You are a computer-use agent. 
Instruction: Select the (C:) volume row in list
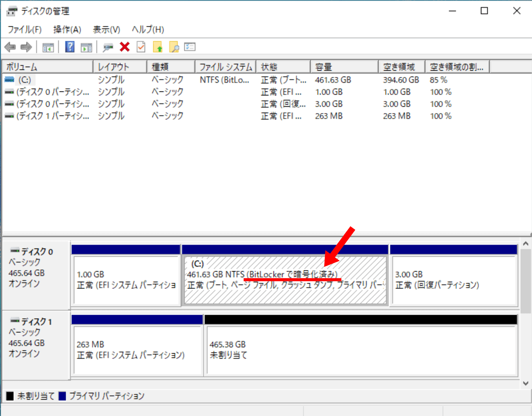pyautogui.click(x=25, y=80)
